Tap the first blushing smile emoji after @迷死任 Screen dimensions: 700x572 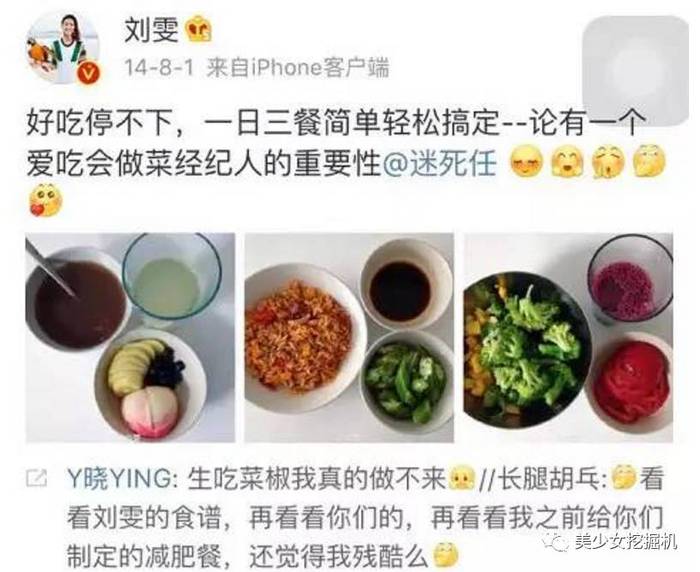point(526,162)
